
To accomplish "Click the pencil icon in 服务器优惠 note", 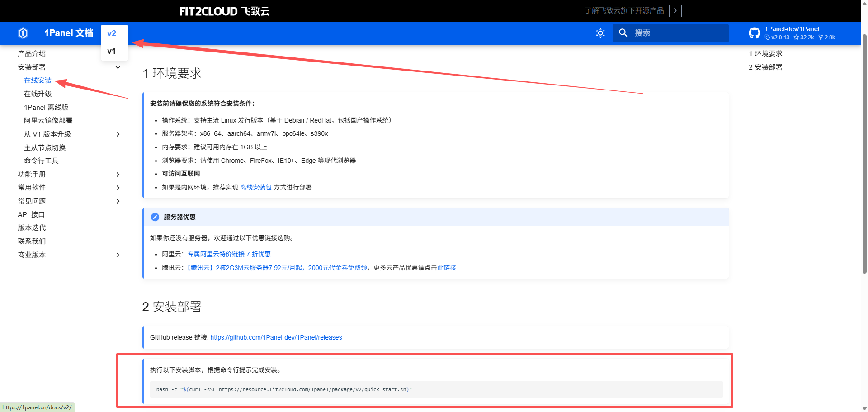I will coord(155,217).
